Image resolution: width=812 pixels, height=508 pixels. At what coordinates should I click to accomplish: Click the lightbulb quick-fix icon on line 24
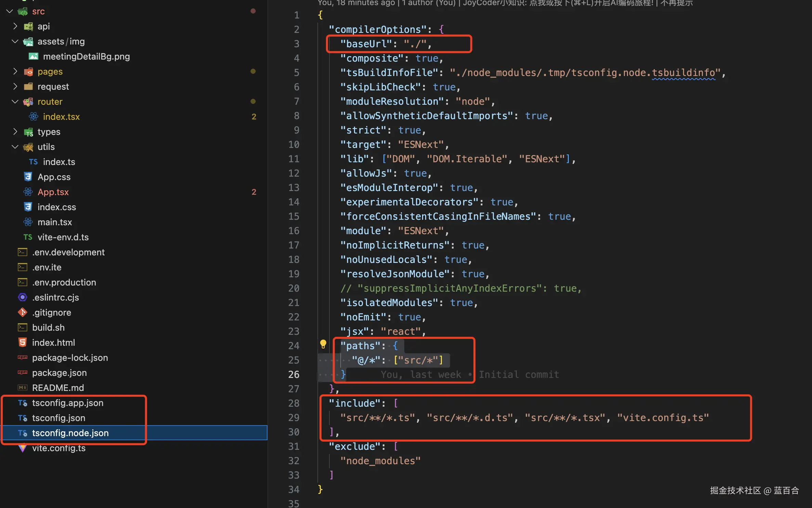[x=323, y=344]
